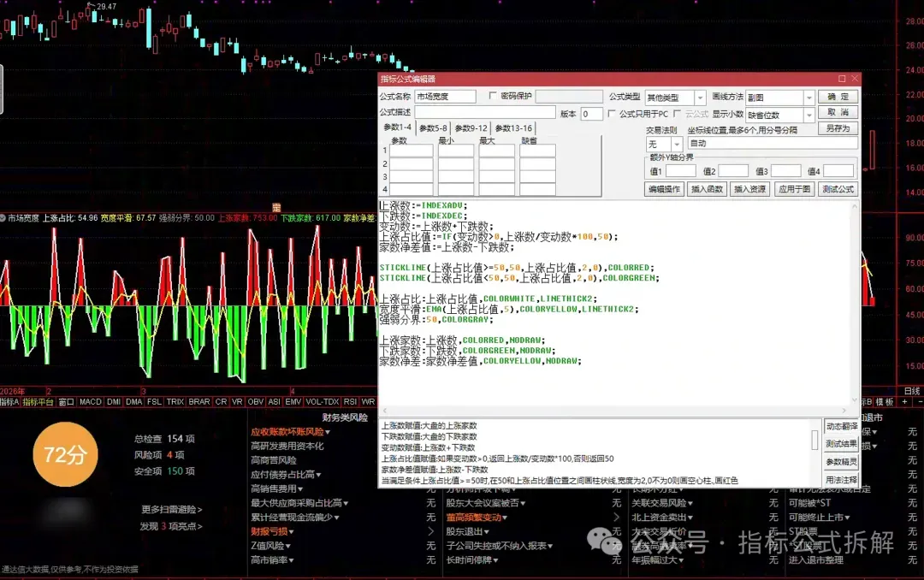Image resolution: width=924 pixels, height=580 pixels.
Task: Select the TRIX indicator tab
Action: [175, 401]
